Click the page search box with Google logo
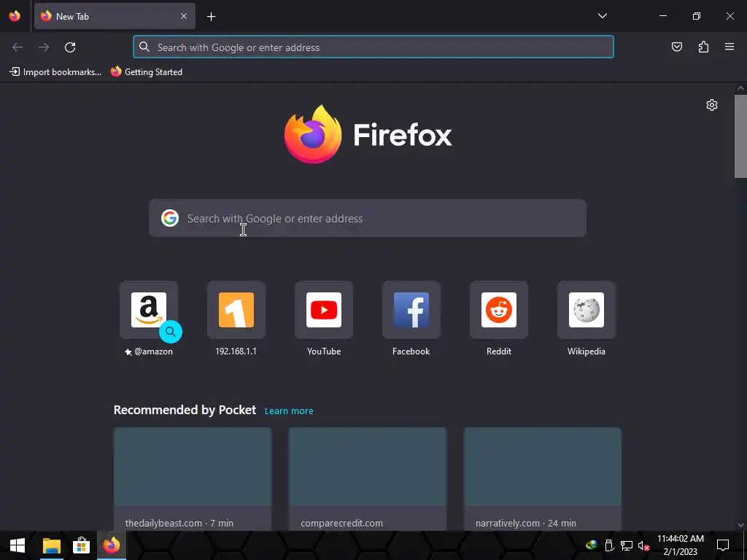Screen dimensions: 747x560 368,218
